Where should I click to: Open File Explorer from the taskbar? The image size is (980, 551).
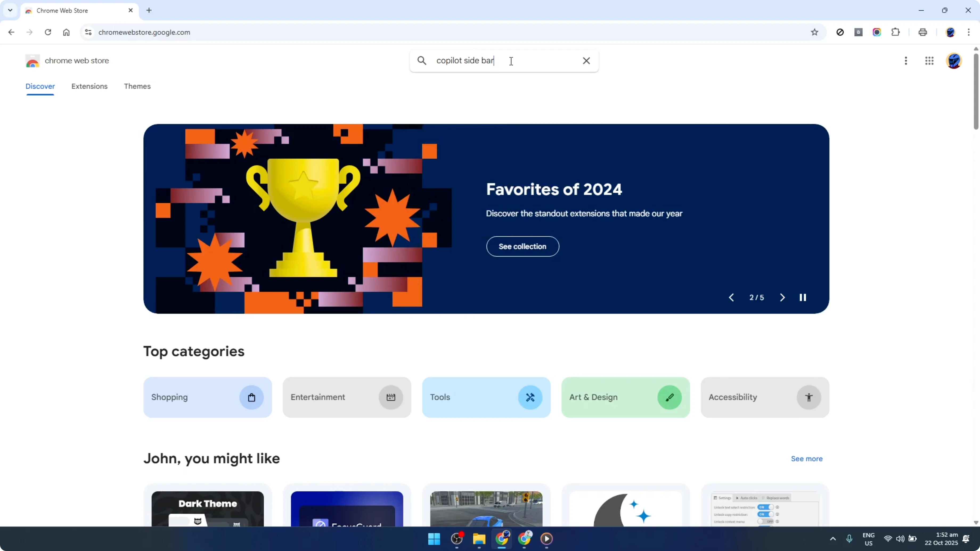coord(479,539)
